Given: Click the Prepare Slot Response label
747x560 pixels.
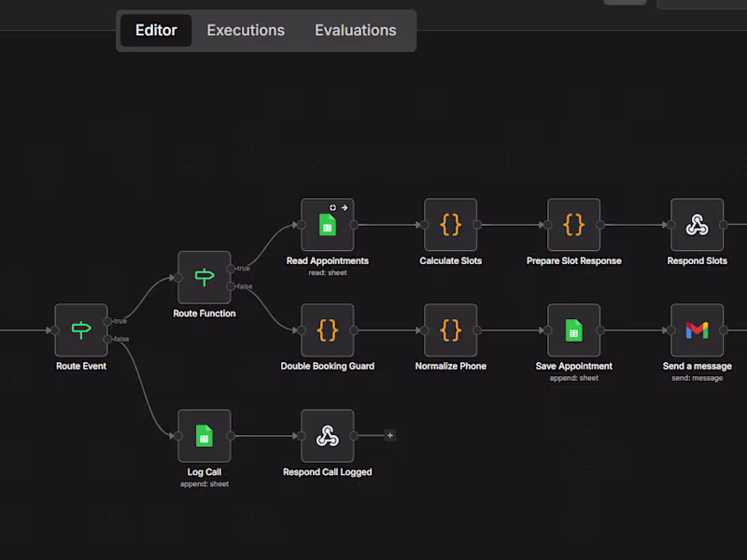Looking at the screenshot, I should [x=573, y=261].
